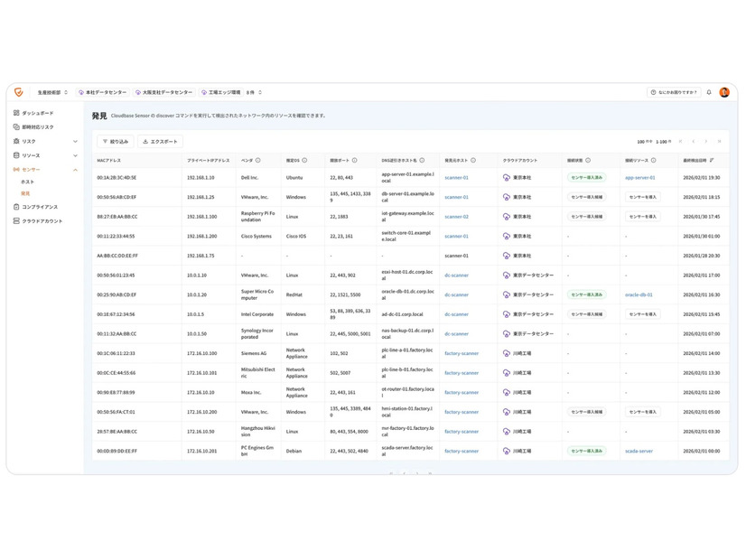This screenshot has width=746, height=560.
Task: Click the Cloudbase shield logo
Action: tap(19, 92)
